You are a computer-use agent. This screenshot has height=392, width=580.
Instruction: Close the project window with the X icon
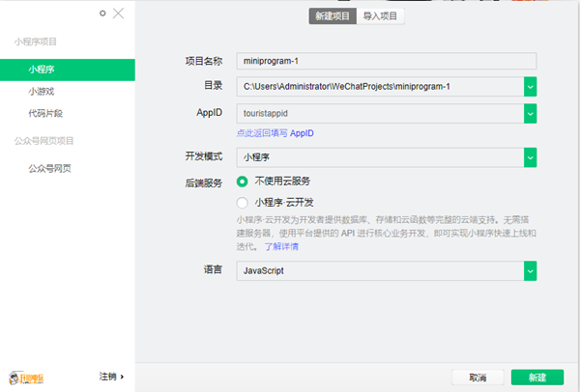[118, 14]
